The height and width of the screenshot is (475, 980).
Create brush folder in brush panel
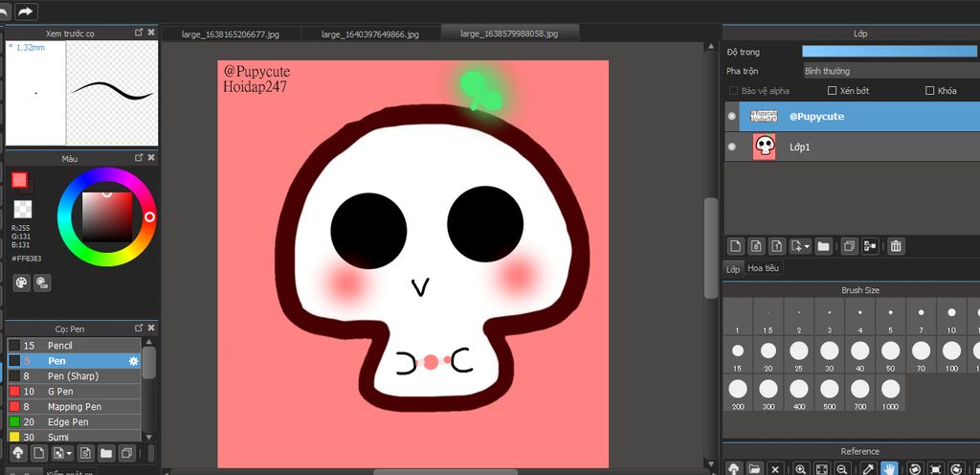(x=106, y=453)
